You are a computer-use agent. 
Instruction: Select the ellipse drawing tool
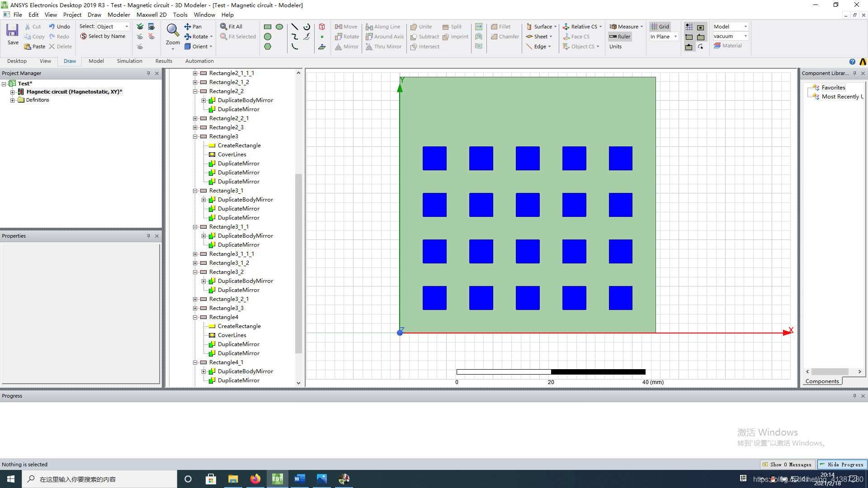[x=279, y=27]
